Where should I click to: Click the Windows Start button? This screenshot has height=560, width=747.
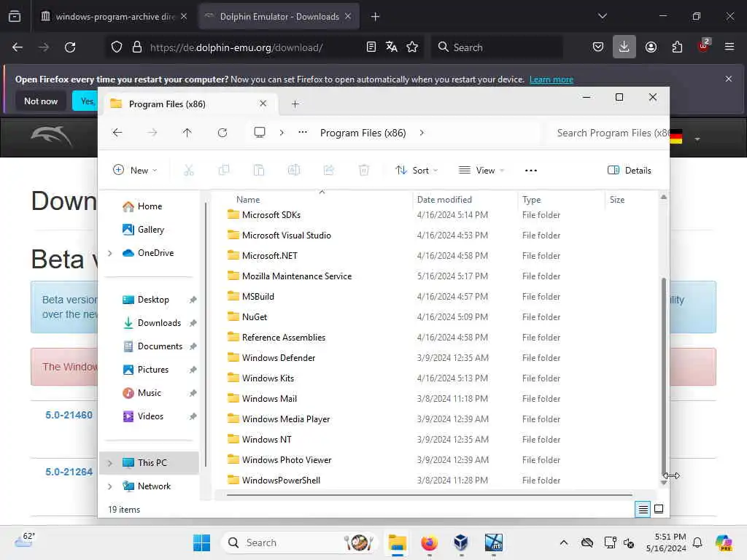[201, 542]
